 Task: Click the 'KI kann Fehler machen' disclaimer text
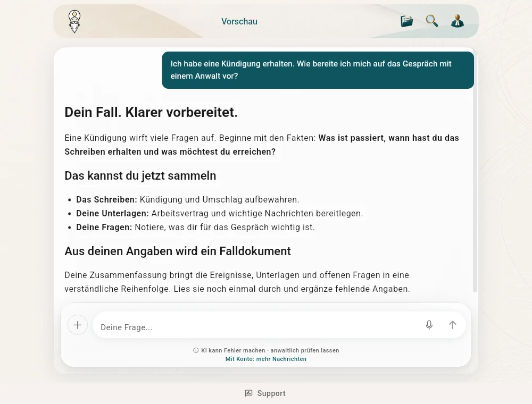(x=270, y=350)
